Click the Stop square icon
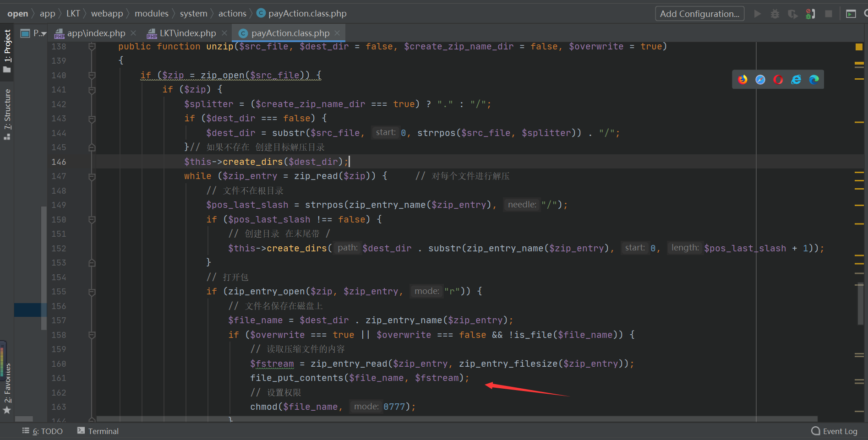The height and width of the screenshot is (440, 868). (829, 14)
